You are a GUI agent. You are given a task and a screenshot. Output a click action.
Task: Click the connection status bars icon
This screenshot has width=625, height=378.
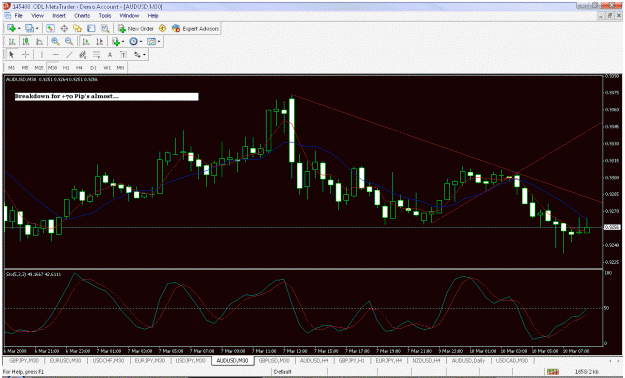552,372
